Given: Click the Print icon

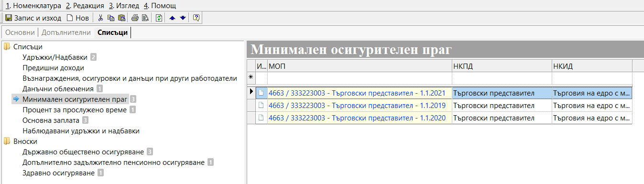Looking at the screenshot, I should [135, 18].
